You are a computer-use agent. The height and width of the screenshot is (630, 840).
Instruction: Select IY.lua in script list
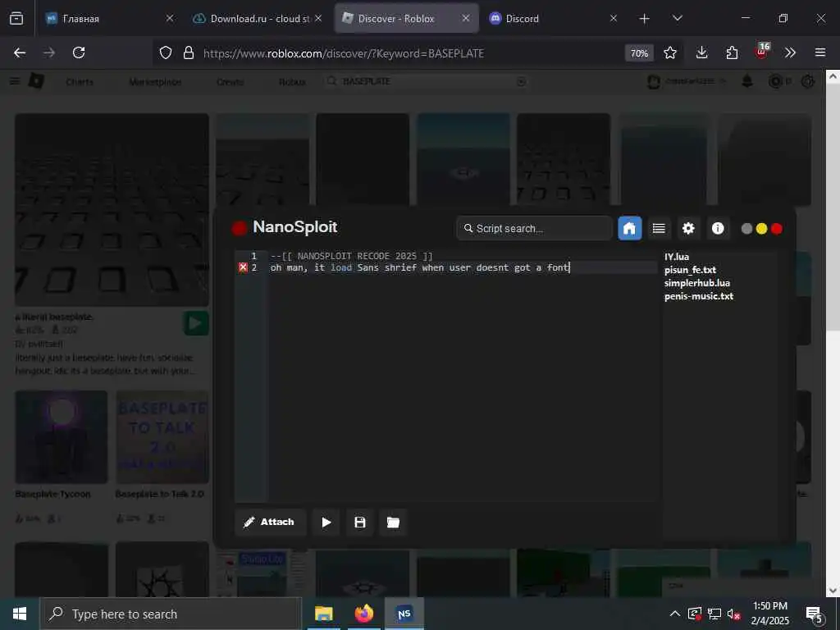pos(677,257)
